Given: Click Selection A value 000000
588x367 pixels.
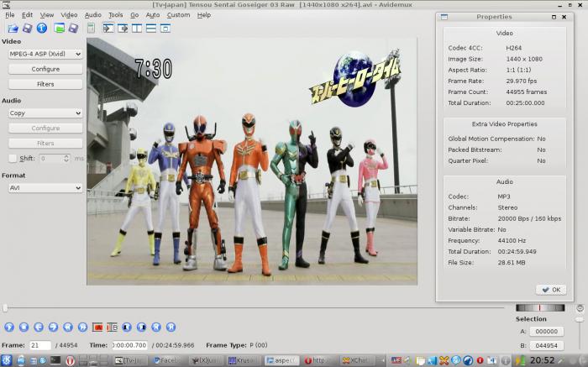Looking at the screenshot, I should click(546, 332).
